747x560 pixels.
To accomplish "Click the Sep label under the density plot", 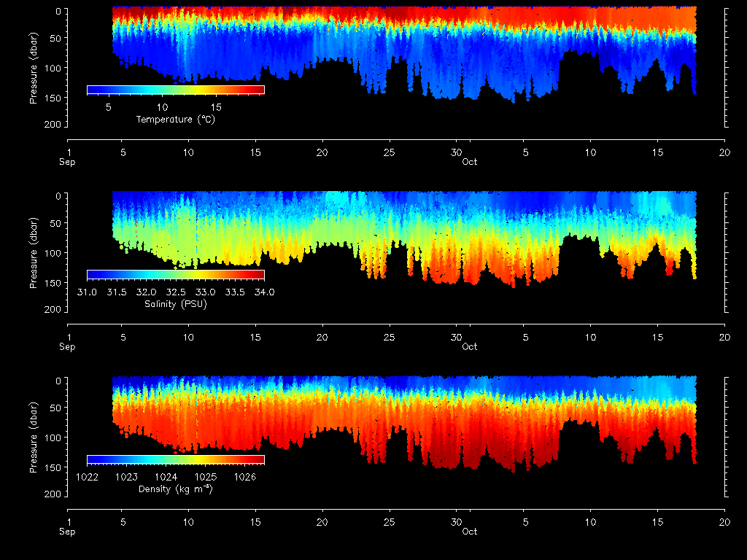I will point(67,532).
